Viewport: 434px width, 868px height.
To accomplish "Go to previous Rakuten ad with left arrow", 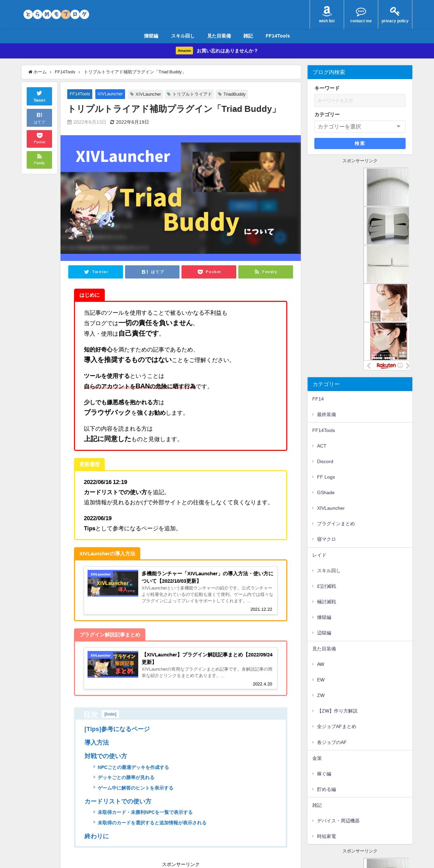I will 369,365.
